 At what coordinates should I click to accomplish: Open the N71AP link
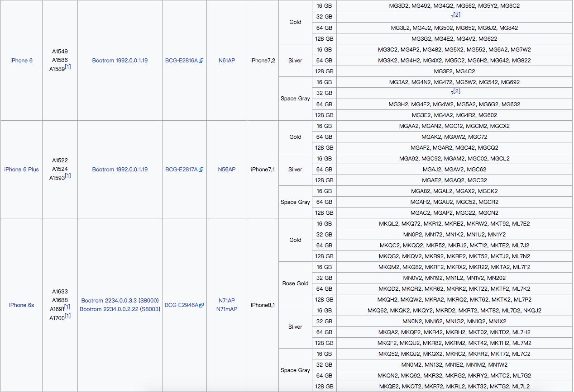coord(226,301)
